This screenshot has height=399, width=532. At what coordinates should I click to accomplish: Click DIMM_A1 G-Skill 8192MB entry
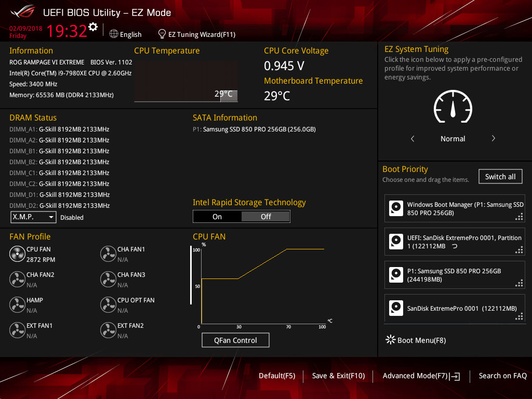tap(59, 129)
